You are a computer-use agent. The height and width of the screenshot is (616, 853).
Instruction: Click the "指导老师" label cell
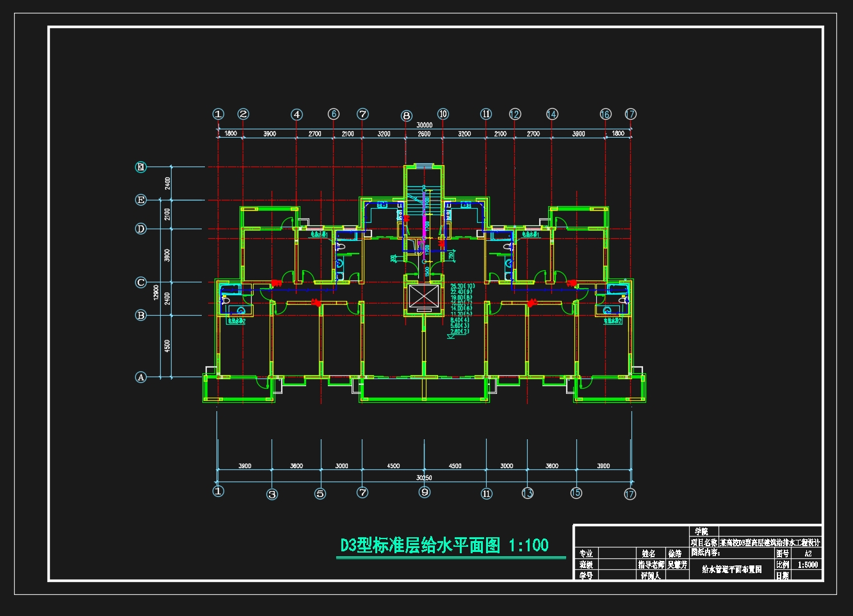click(651, 565)
